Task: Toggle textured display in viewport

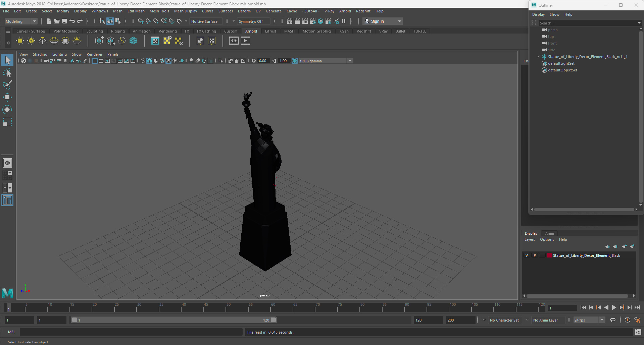Action: point(168,61)
